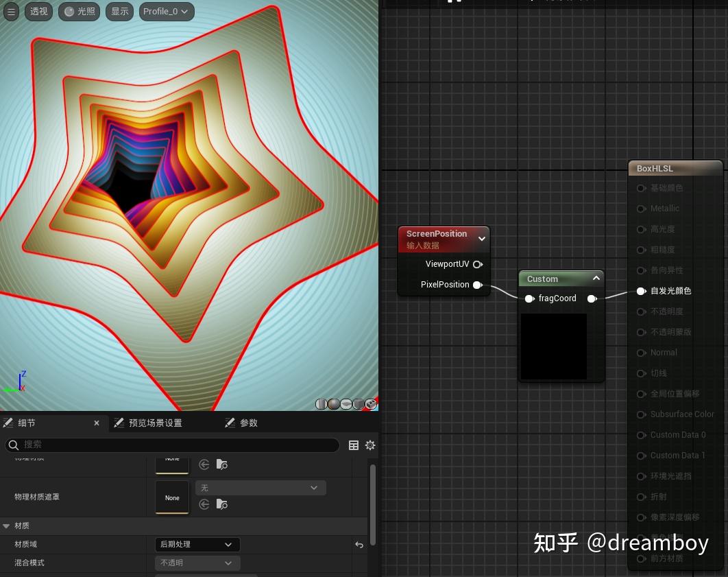Viewport: 728px width, 577px height.
Task: Use selected asset arrow for 物理材质遮罩
Action: 204,504
